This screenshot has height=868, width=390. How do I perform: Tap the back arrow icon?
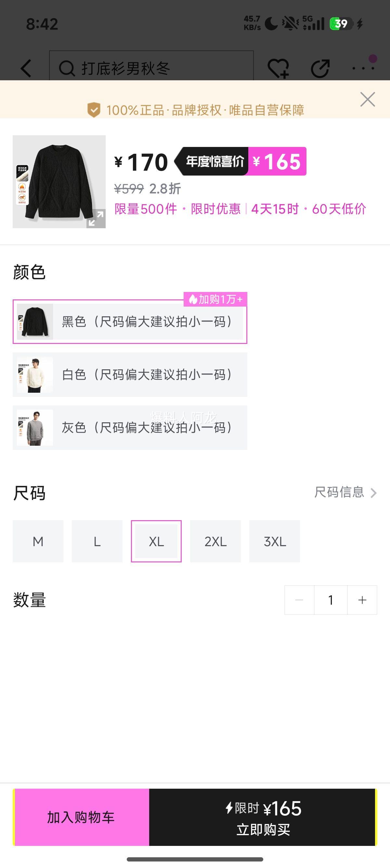click(26, 68)
